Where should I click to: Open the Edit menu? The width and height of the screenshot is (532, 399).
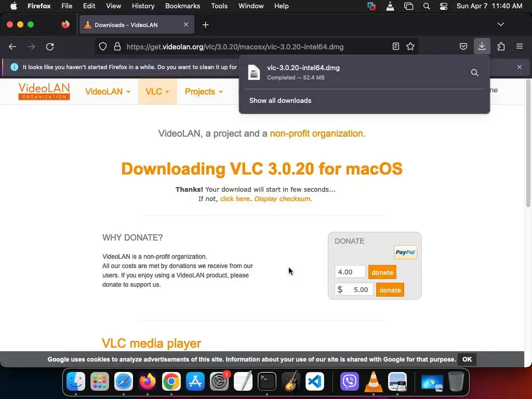[89, 6]
